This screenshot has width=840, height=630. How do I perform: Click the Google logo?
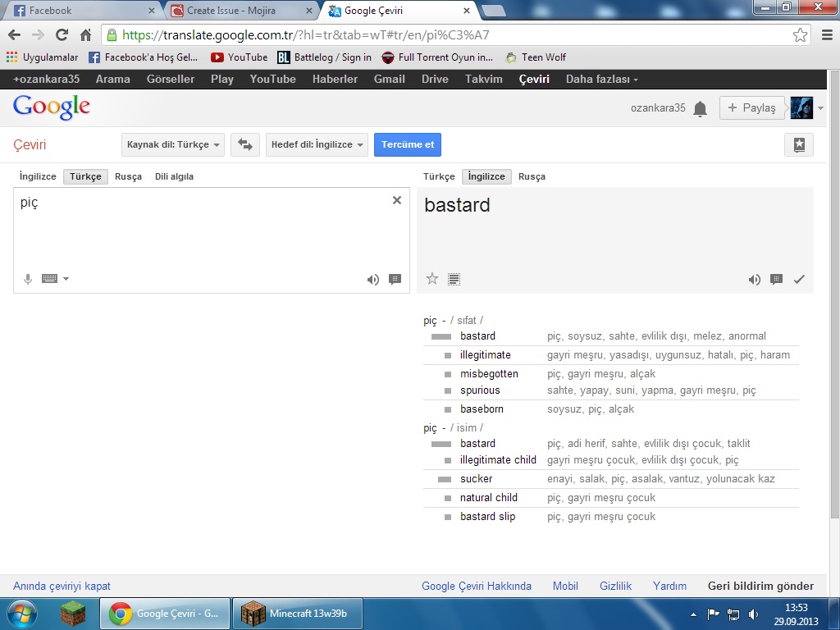pos(52,107)
